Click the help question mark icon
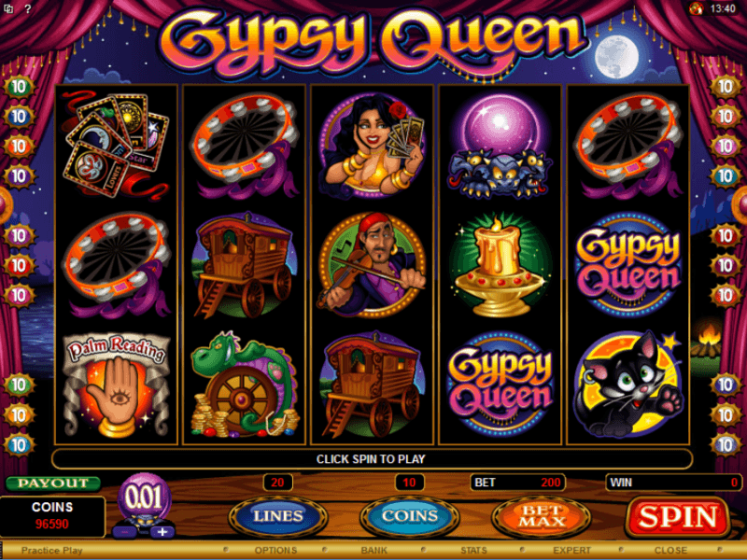Image resolution: width=747 pixels, height=560 pixels. [x=28, y=8]
